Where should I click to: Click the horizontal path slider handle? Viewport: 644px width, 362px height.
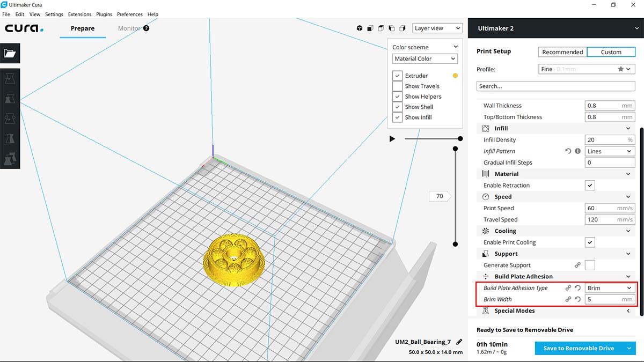(460, 138)
